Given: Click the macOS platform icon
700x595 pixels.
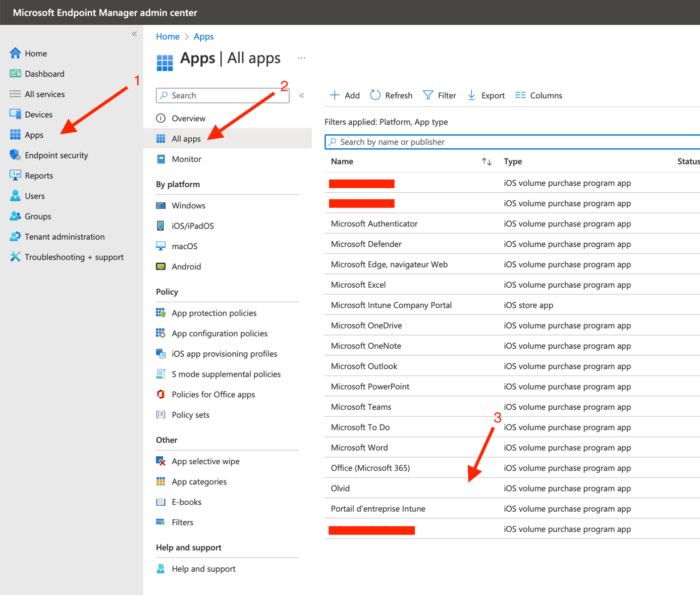Looking at the screenshot, I should click(161, 246).
